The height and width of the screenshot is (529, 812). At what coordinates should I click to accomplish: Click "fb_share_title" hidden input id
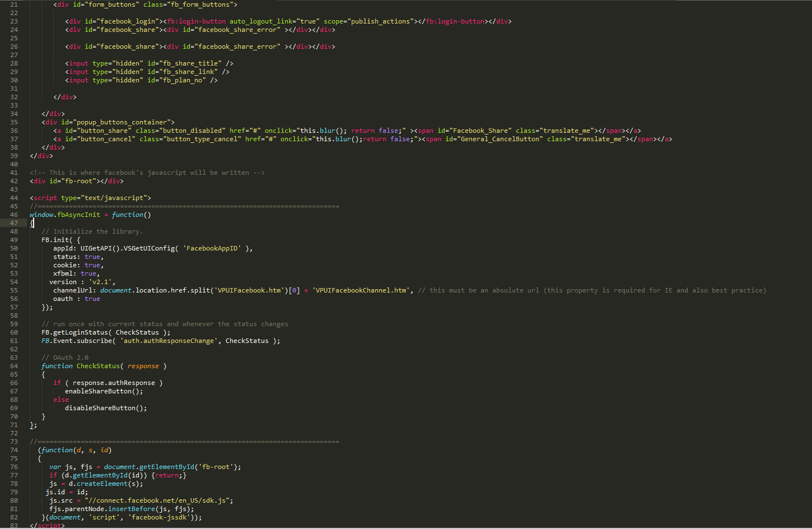pos(190,63)
